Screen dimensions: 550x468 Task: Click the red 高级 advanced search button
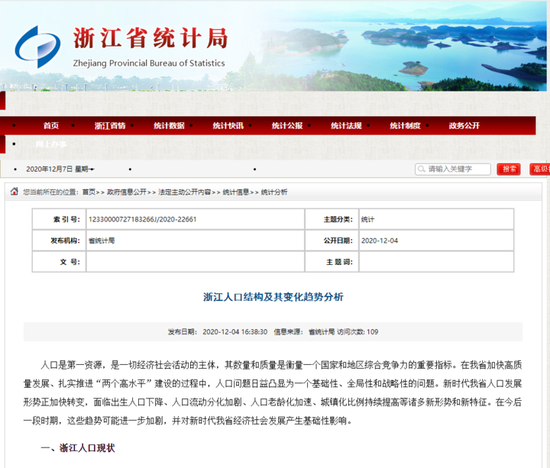click(540, 169)
